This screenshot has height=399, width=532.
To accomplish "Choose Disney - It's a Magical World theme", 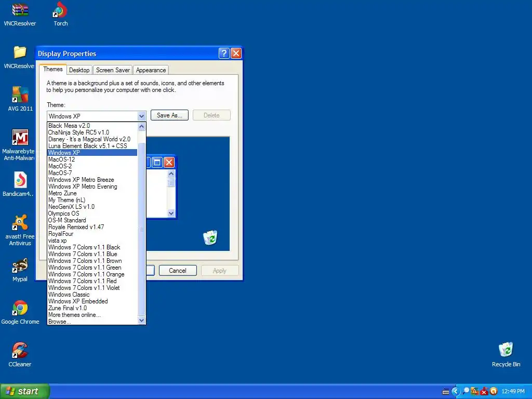I will (92, 139).
